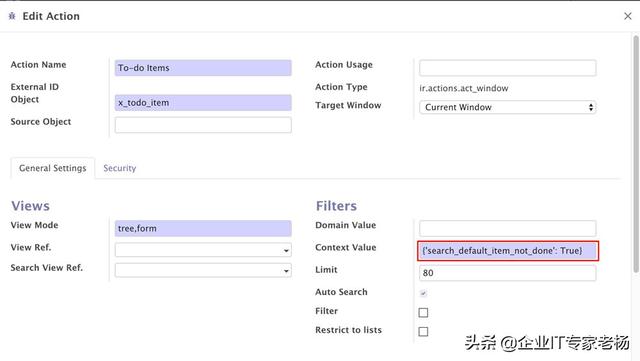Image resolution: width=640 pixels, height=361 pixels.
Task: Click the Limit field showing 80
Action: pyautogui.click(x=507, y=273)
